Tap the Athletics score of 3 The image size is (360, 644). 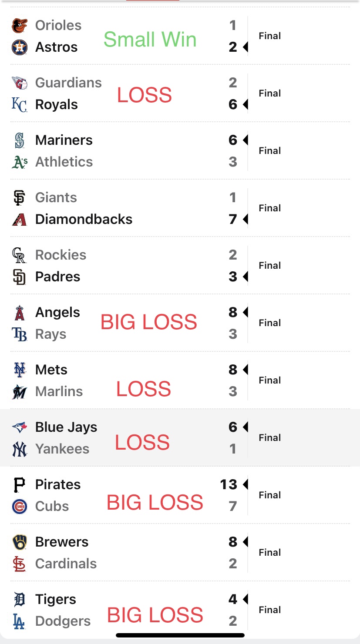tap(233, 162)
